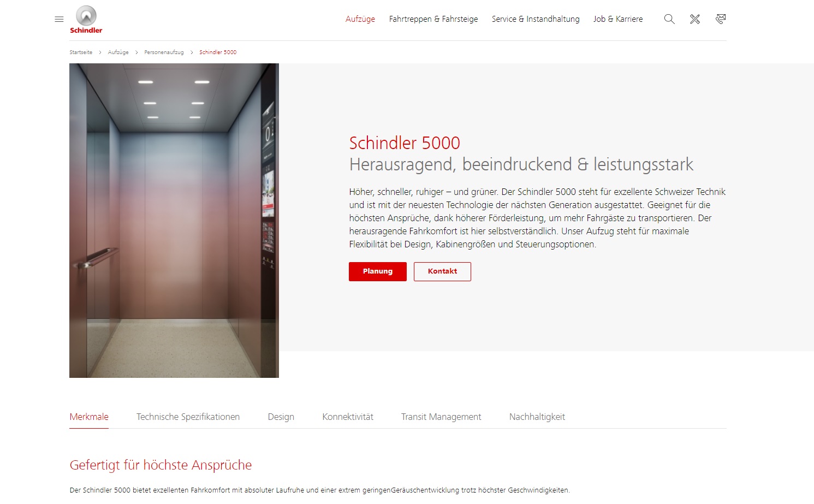Click the Schindler logo
Viewport: 814px width, 504px height.
(x=86, y=20)
